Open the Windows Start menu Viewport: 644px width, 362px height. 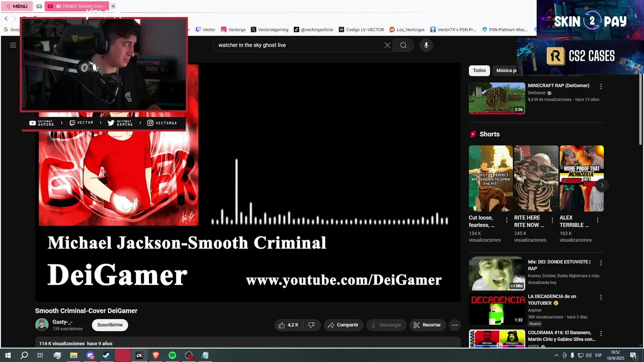8,355
